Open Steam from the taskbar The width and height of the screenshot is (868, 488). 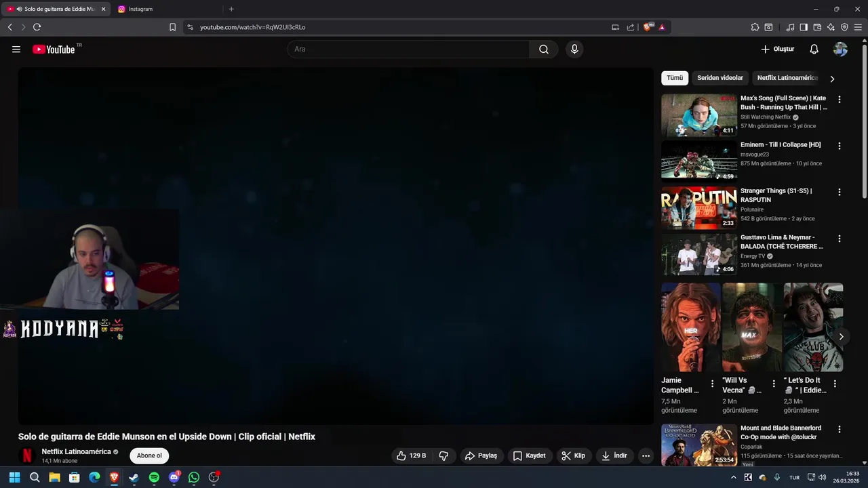(134, 477)
